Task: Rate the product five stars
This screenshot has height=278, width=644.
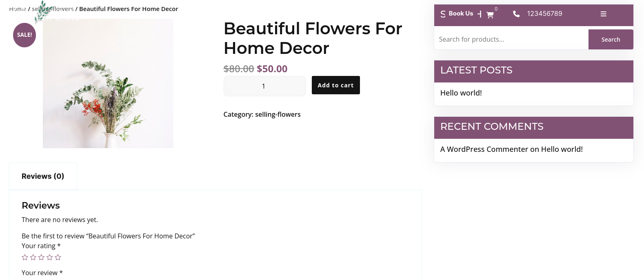Action: click(x=58, y=257)
